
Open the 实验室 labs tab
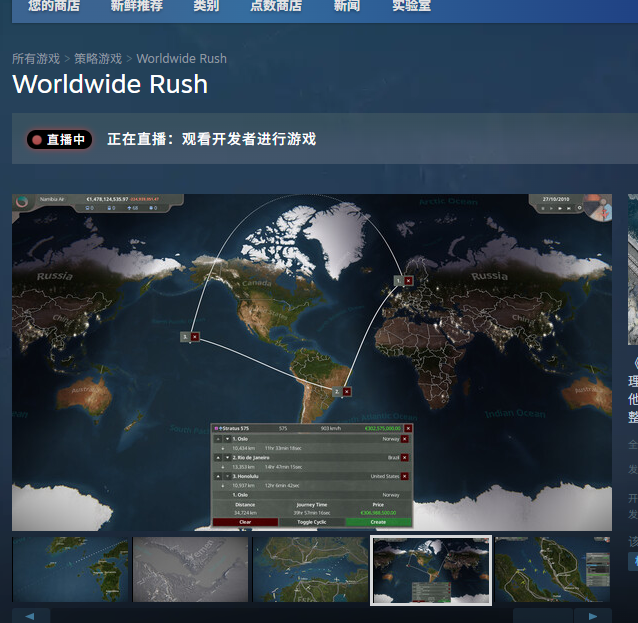(411, 6)
